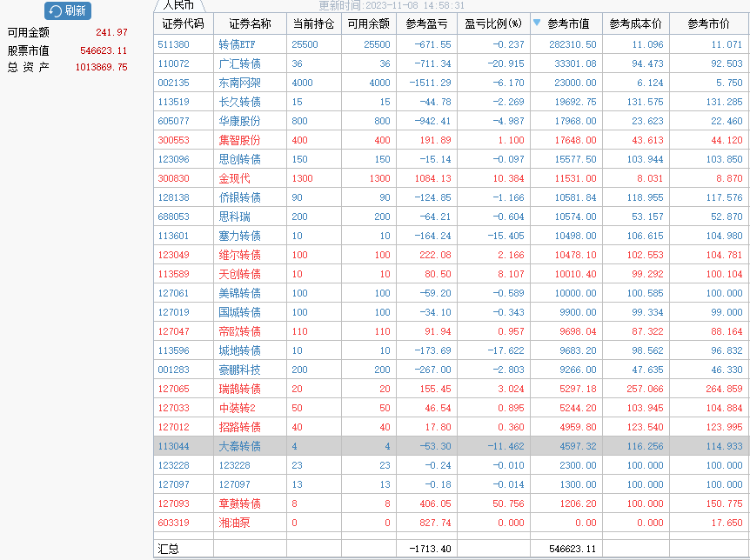Viewport: 750px width, 560px height.
Task: Click the cost price 131.575 cell
Action: [x=646, y=102]
